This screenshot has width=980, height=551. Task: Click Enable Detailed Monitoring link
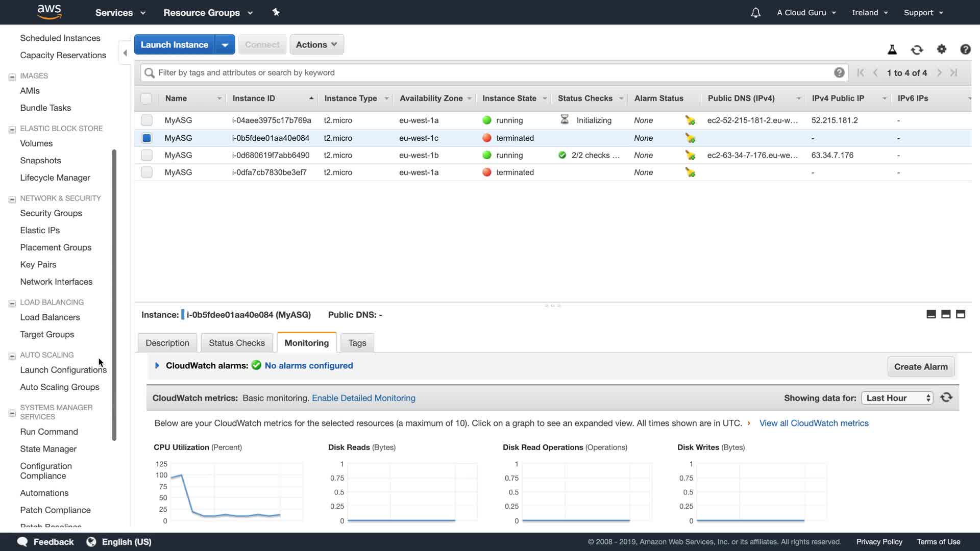pos(363,398)
